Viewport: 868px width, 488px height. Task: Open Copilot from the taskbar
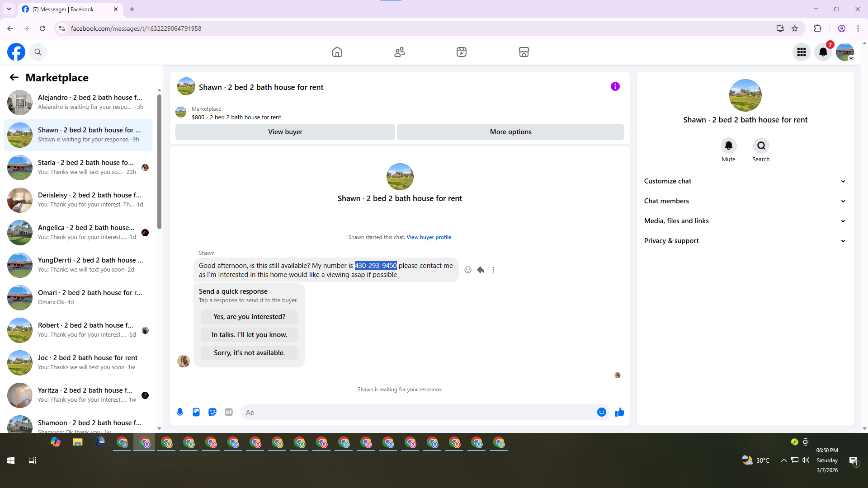(x=56, y=442)
